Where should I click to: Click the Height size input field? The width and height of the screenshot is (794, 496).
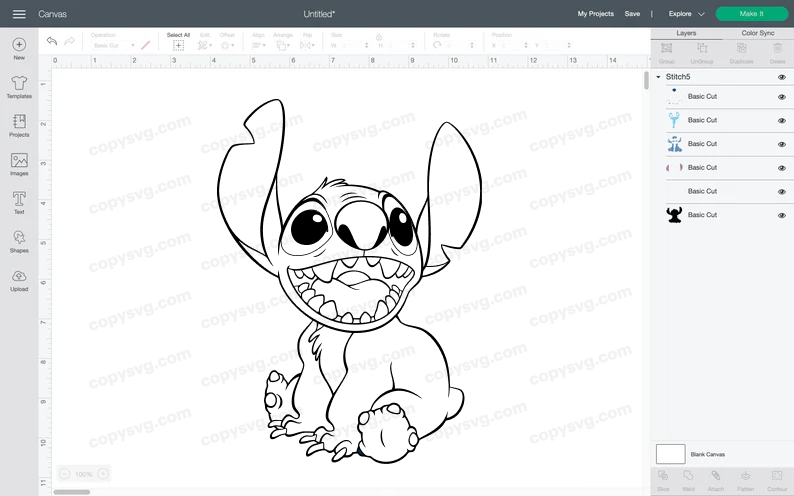click(400, 45)
